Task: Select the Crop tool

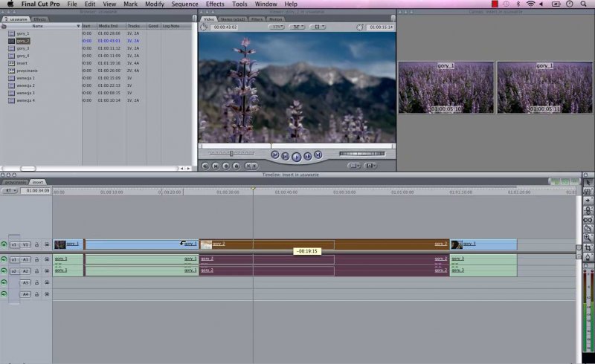Action: point(588,247)
